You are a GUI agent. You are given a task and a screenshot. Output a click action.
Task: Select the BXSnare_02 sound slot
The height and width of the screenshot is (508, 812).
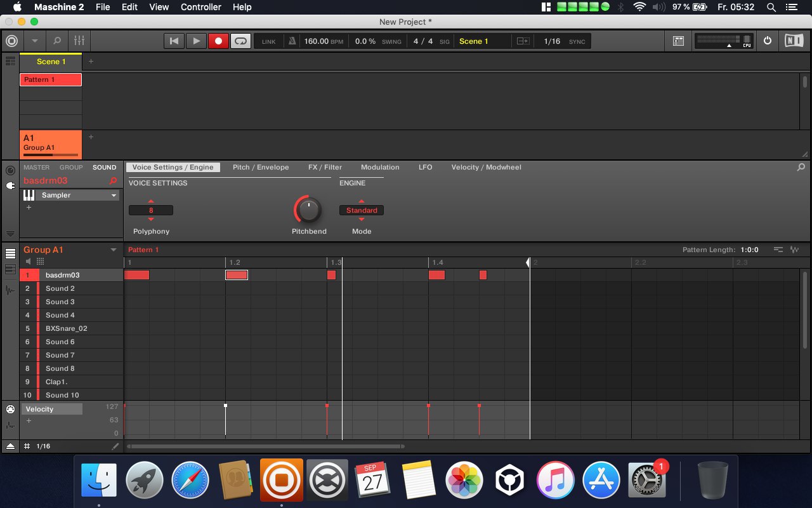66,329
